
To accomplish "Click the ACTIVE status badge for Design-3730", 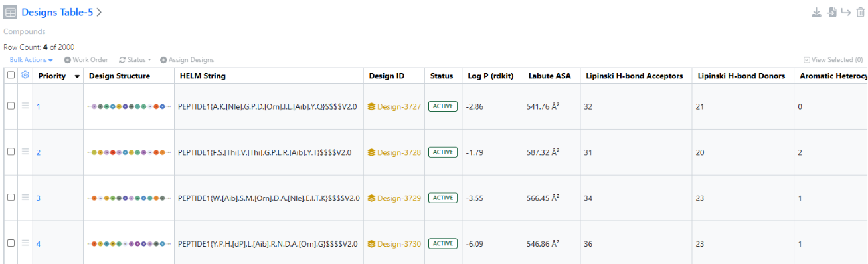I will tap(443, 244).
